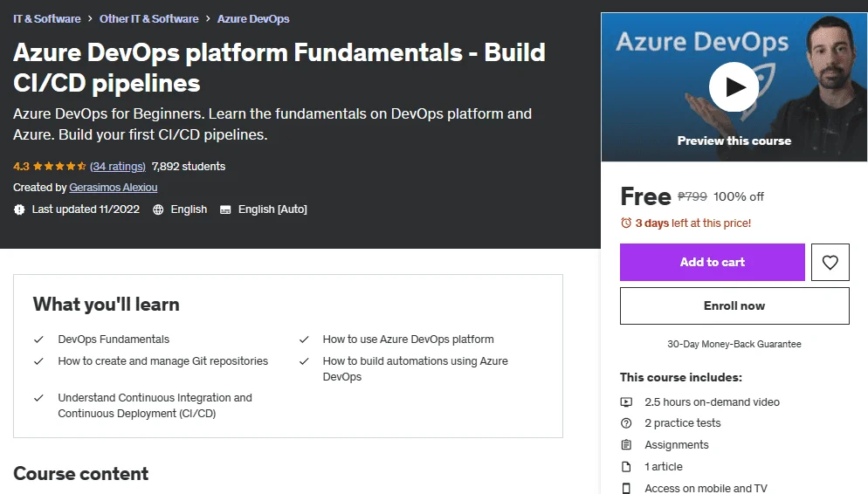Click 'Last updated 11/2022' text
The image size is (868, 494).
(x=86, y=209)
